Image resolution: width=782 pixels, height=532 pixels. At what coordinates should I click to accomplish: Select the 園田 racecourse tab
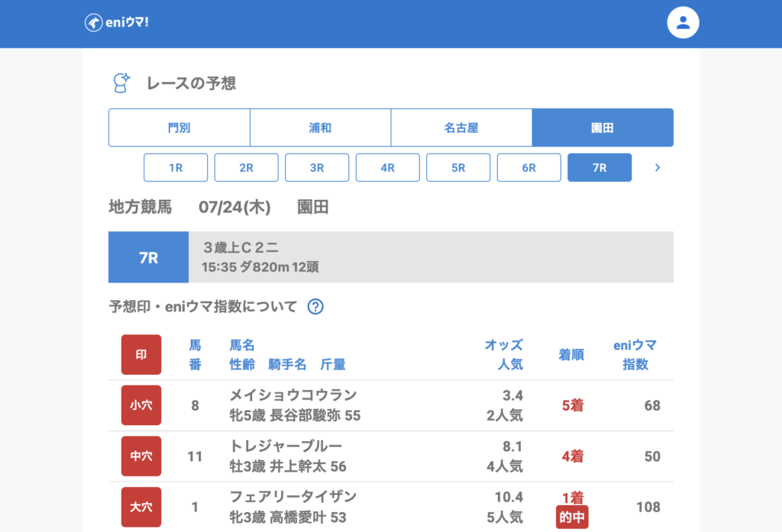tap(603, 127)
